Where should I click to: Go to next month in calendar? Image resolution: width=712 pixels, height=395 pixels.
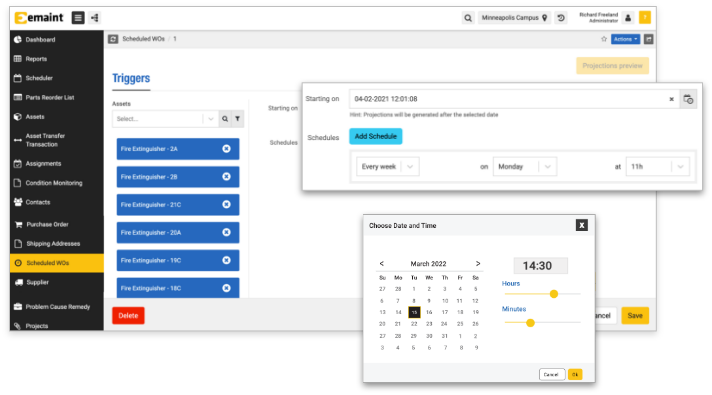(x=478, y=263)
